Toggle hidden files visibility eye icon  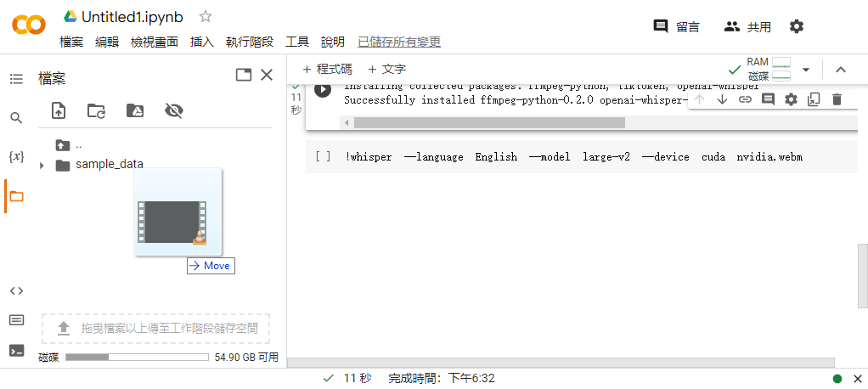[174, 110]
